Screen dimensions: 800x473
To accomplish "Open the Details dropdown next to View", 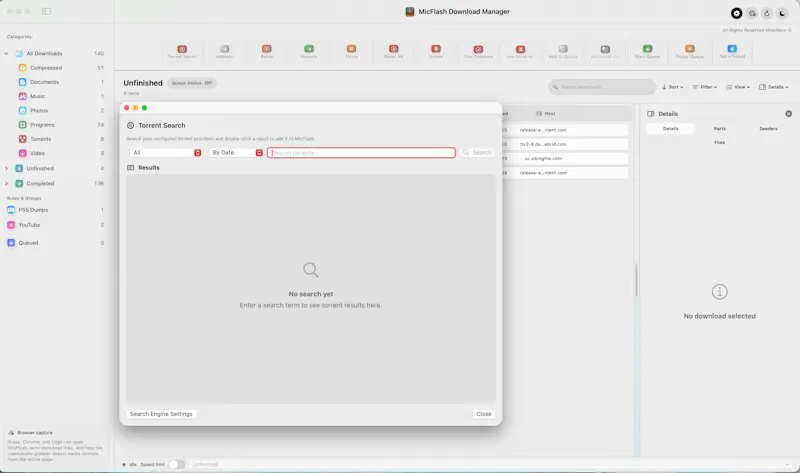I will [x=773, y=87].
